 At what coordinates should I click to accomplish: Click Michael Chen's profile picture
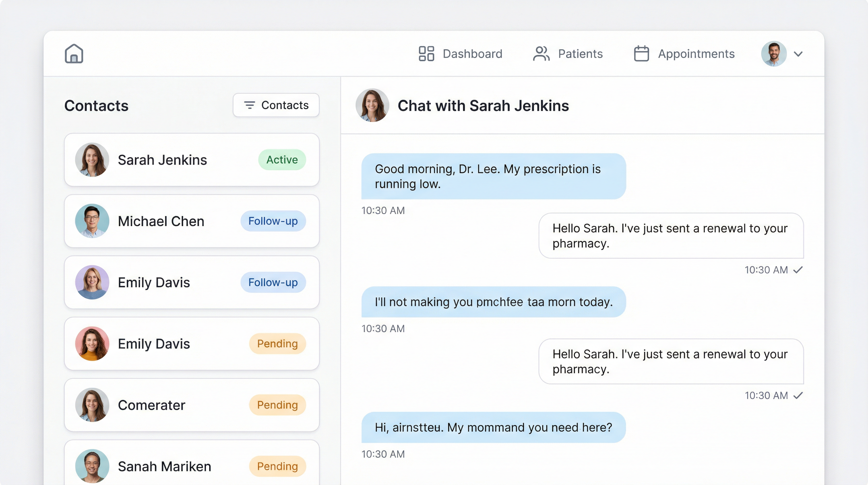pos(92,221)
